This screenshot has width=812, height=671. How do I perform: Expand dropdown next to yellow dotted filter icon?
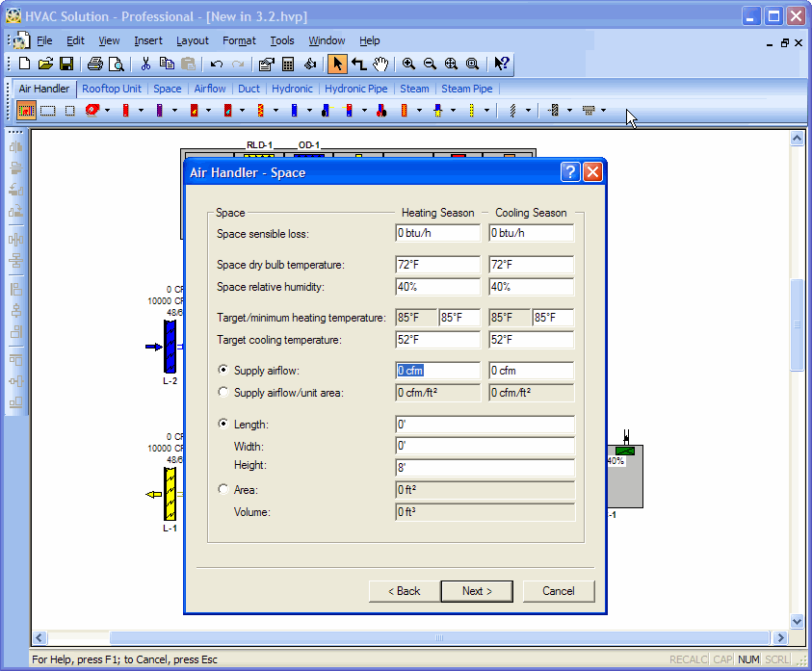[x=486, y=111]
